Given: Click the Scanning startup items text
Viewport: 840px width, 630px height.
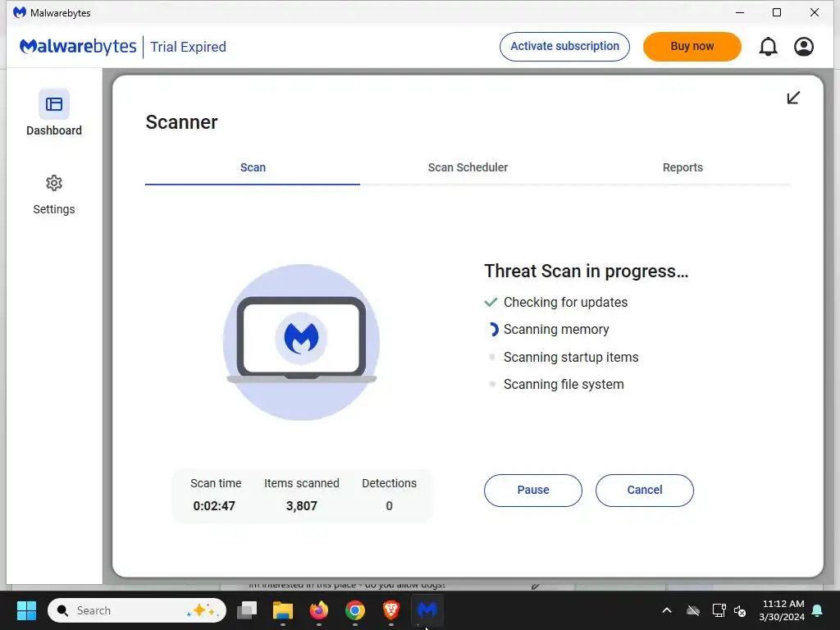Looking at the screenshot, I should coord(571,358).
